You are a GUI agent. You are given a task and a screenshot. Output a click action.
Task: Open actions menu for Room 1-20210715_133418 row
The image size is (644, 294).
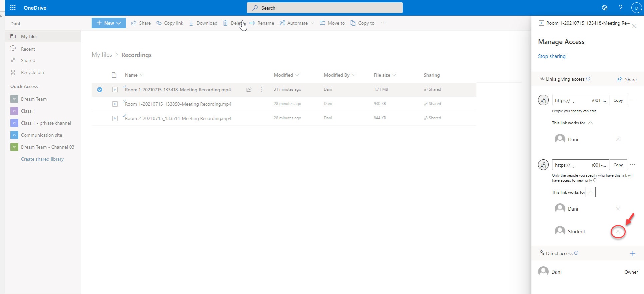261,90
